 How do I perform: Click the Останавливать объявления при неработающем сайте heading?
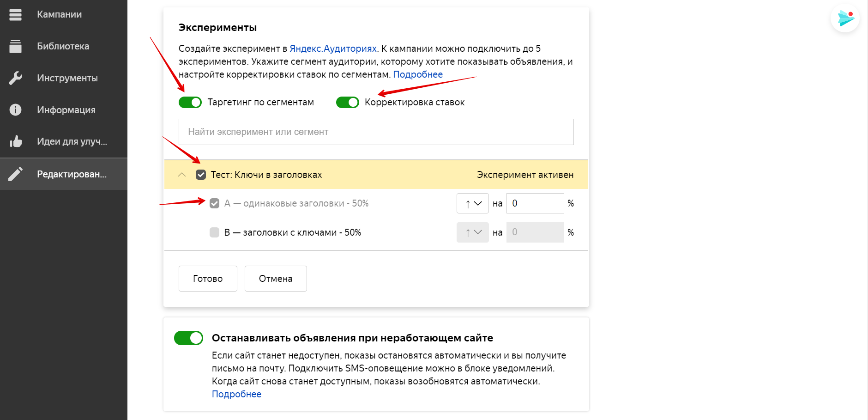coord(352,338)
